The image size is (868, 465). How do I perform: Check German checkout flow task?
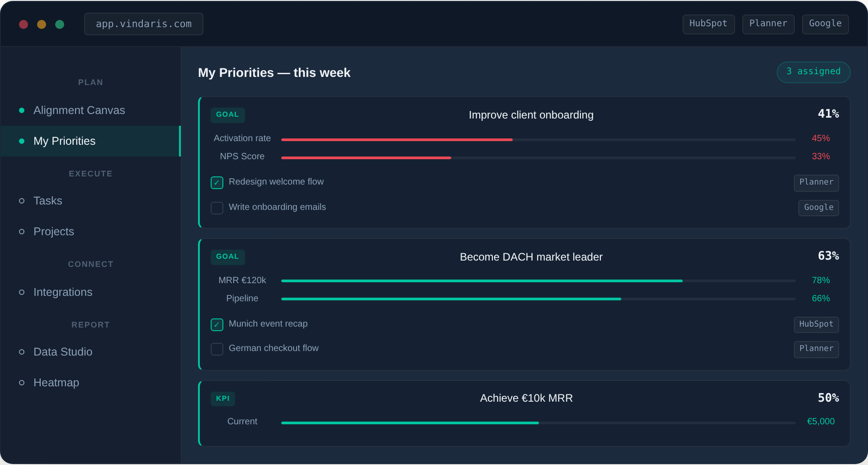click(x=217, y=349)
